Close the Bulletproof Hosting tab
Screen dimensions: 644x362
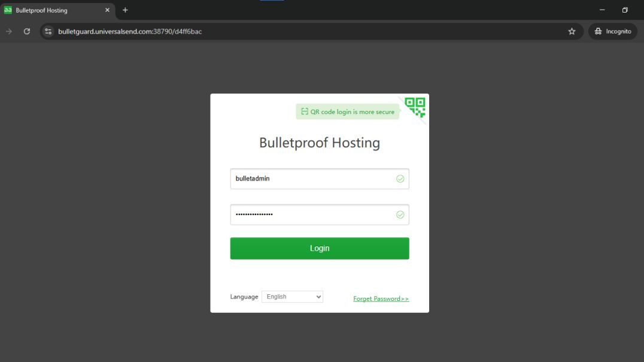point(107,10)
